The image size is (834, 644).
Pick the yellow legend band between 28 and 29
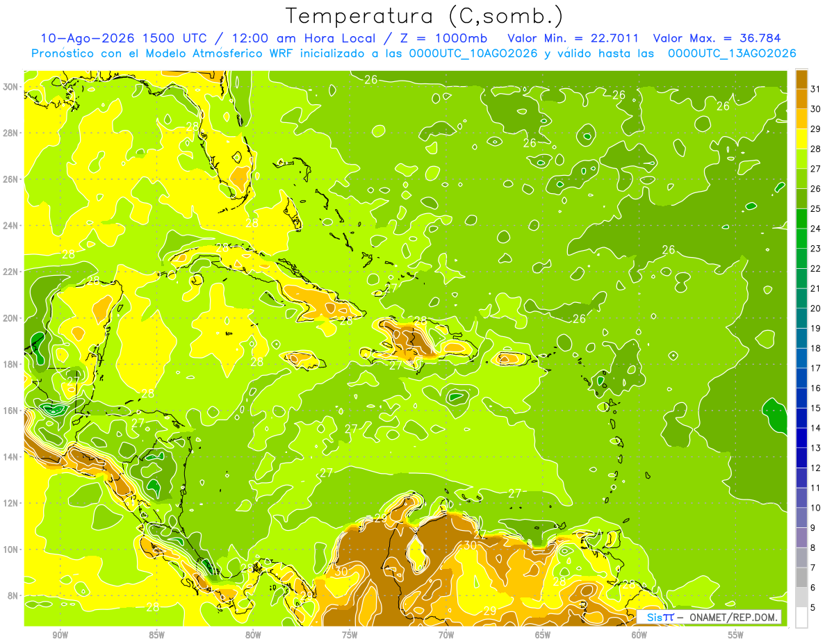point(801,140)
